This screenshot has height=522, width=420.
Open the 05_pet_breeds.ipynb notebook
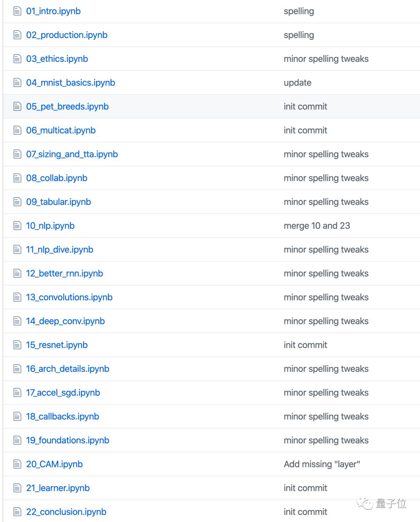click(x=67, y=107)
